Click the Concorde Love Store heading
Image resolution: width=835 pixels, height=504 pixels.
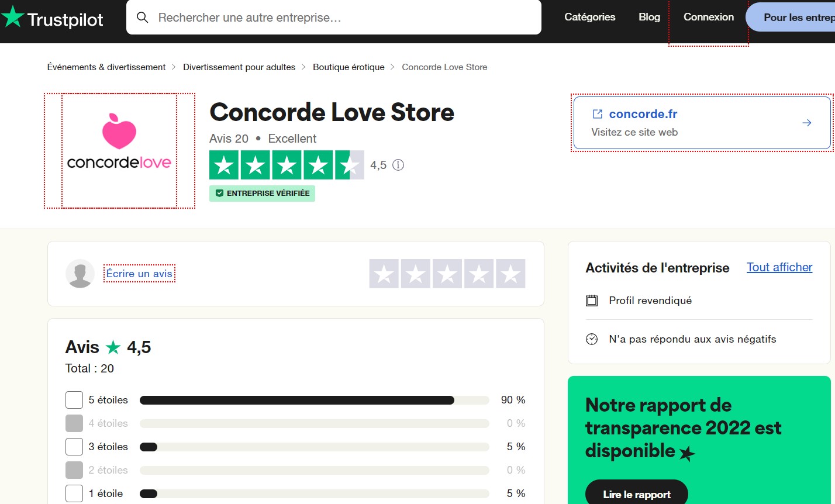coord(332,112)
